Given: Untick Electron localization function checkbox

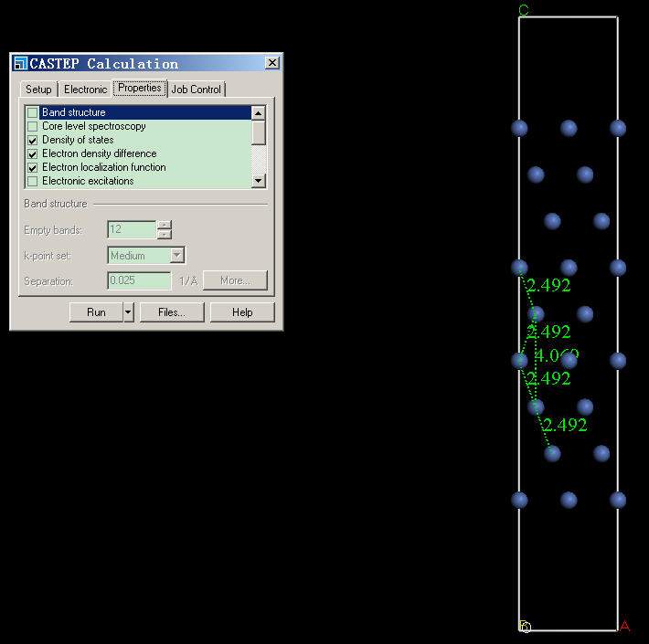Looking at the screenshot, I should pyautogui.click(x=32, y=167).
